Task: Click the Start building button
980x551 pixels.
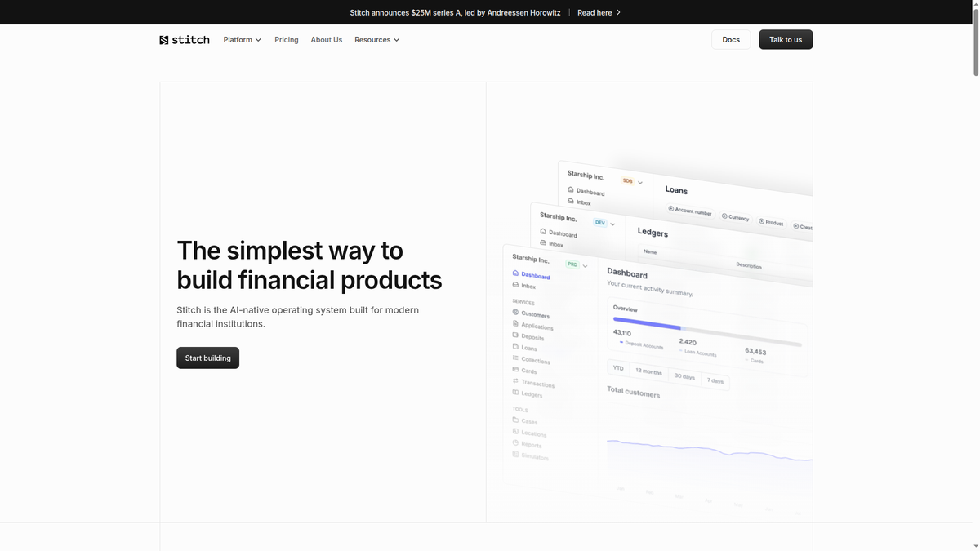Action: point(207,358)
